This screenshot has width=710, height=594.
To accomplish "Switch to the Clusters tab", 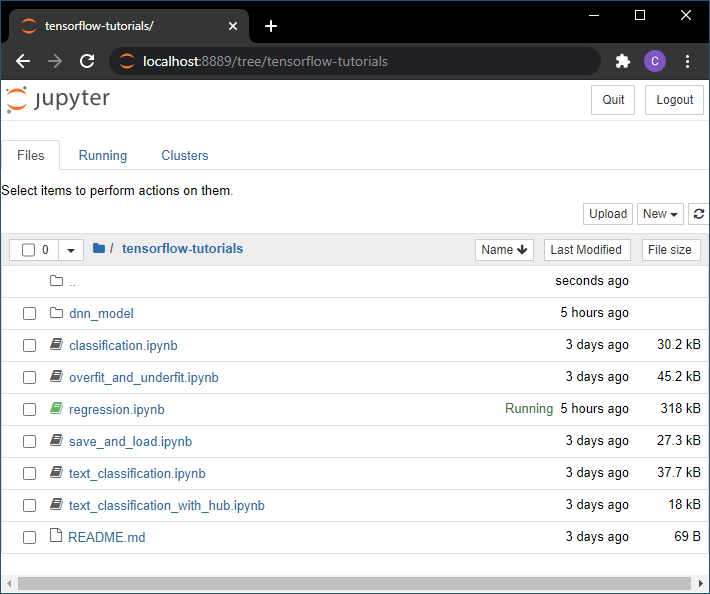I will coord(185,155).
